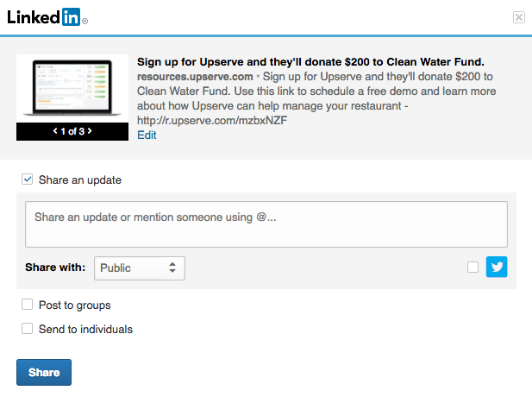Image resolution: width=532 pixels, height=403 pixels.
Task: Click the Send to individuals label
Action: [85, 329]
